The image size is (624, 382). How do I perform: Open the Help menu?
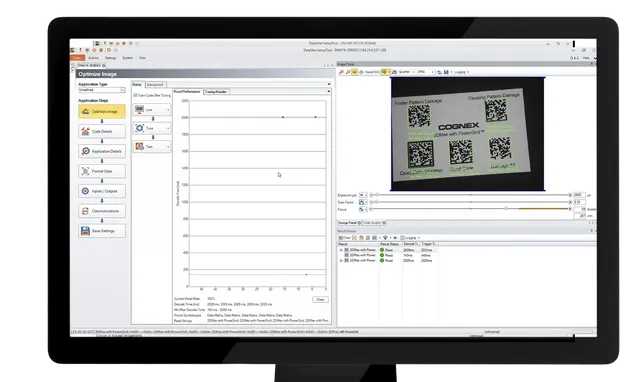point(586,58)
